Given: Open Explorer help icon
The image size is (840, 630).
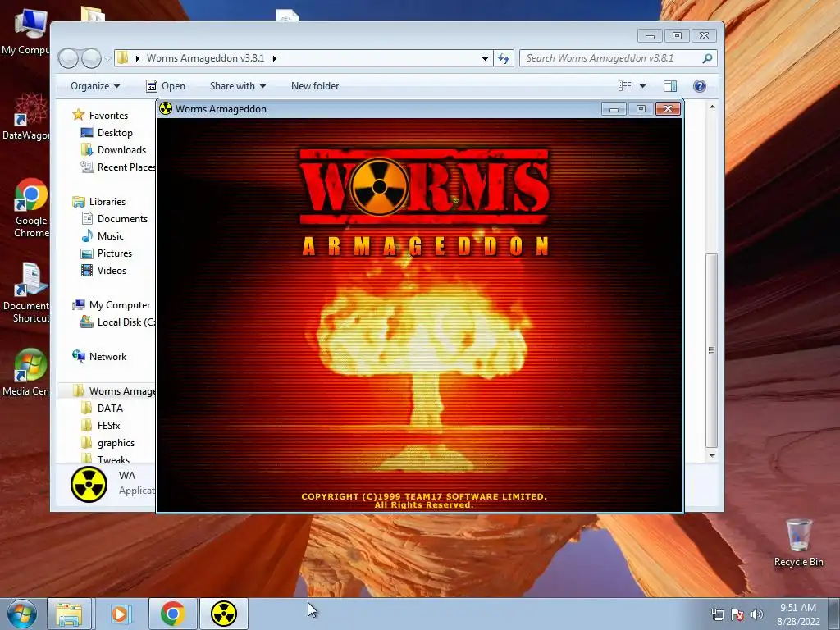Looking at the screenshot, I should point(699,85).
